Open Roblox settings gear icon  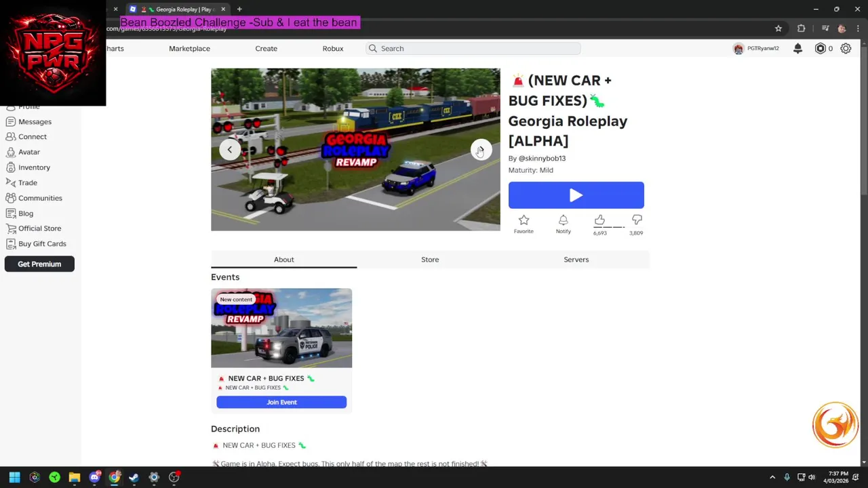pyautogui.click(x=846, y=48)
